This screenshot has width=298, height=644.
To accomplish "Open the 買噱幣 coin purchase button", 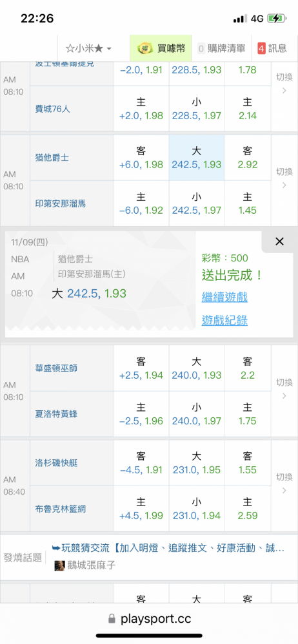I will [161, 48].
